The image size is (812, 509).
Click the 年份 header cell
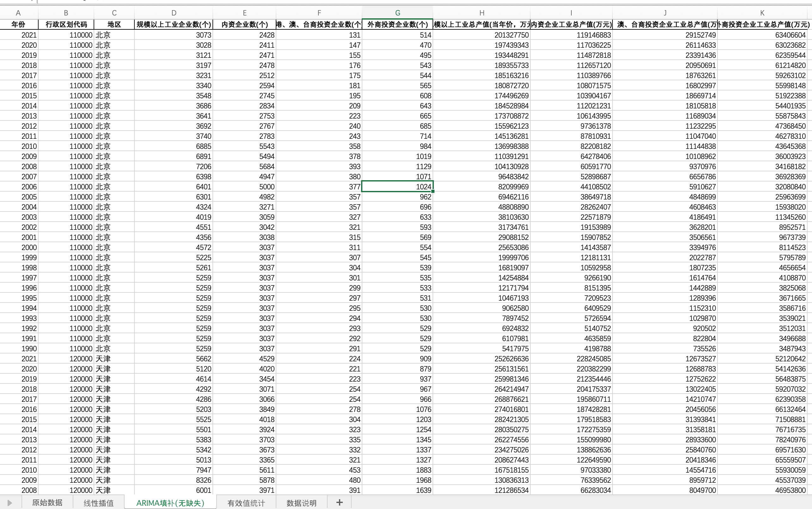pyautogui.click(x=18, y=24)
